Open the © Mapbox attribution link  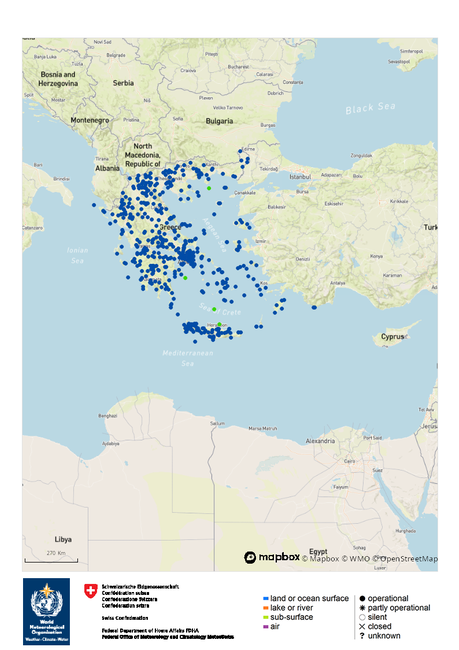(x=320, y=558)
